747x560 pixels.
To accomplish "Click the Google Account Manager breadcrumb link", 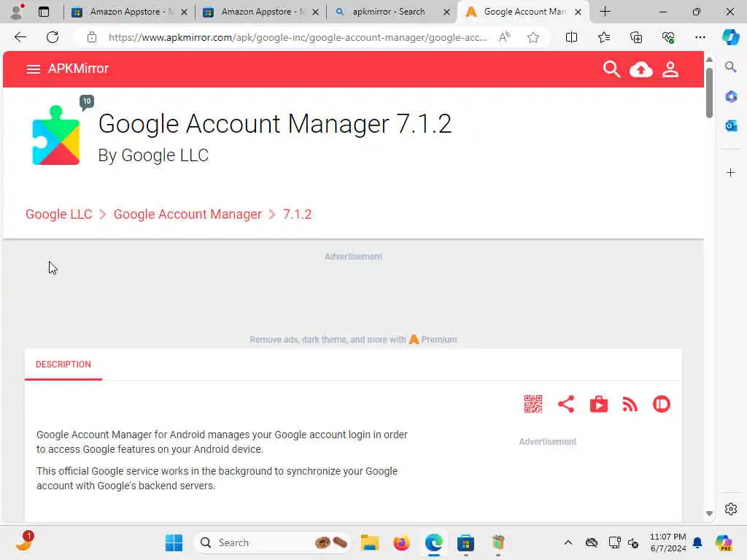I will [x=187, y=214].
